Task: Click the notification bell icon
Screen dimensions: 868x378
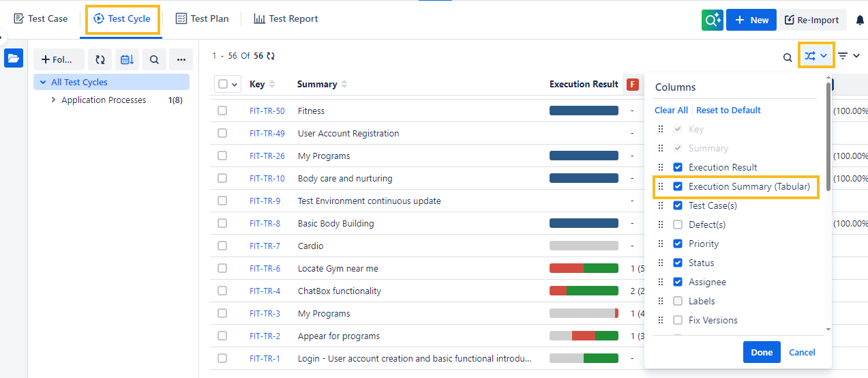Action: point(860,20)
